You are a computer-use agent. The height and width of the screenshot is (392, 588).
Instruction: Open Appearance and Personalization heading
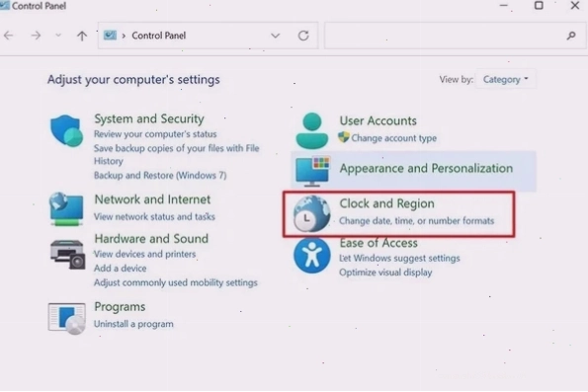426,168
